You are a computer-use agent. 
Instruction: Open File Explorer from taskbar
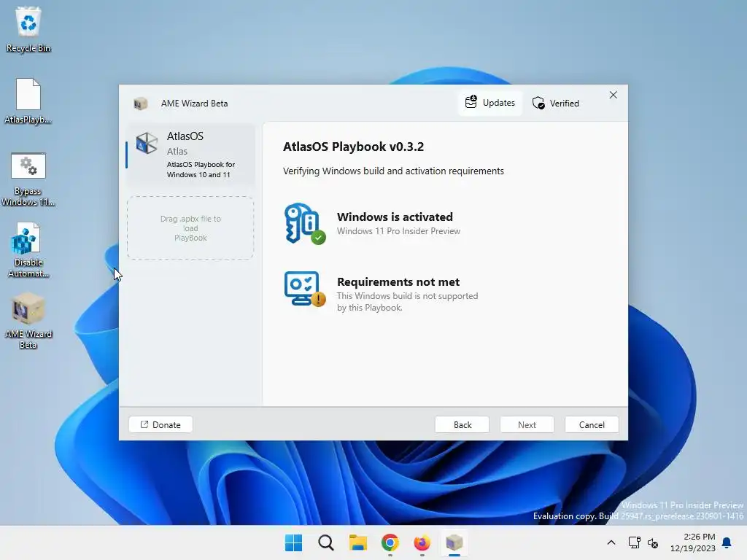tap(357, 542)
